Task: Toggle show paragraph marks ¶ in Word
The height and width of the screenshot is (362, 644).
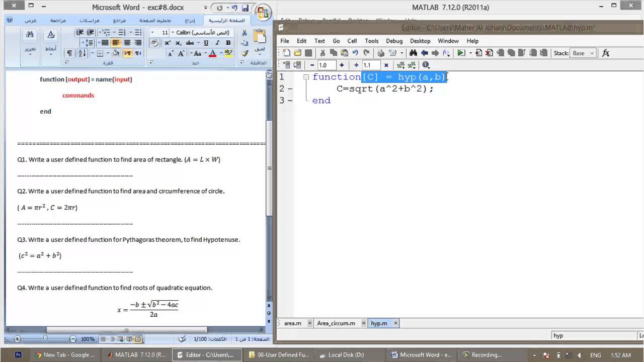Action: 69,53
